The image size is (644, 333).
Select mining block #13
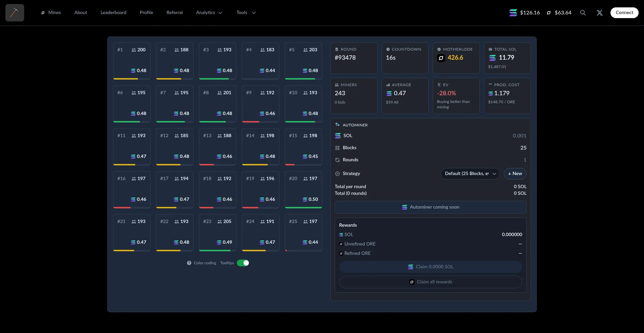pyautogui.click(x=217, y=147)
